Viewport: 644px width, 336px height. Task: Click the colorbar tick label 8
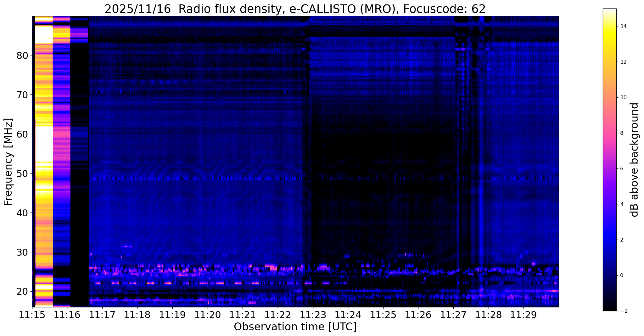click(621, 133)
